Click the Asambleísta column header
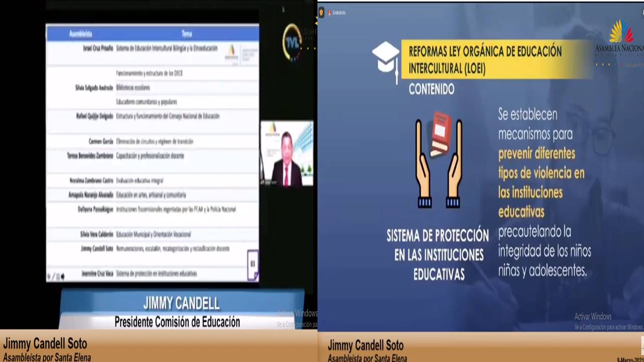The width and height of the screenshot is (644, 362). tap(80, 34)
